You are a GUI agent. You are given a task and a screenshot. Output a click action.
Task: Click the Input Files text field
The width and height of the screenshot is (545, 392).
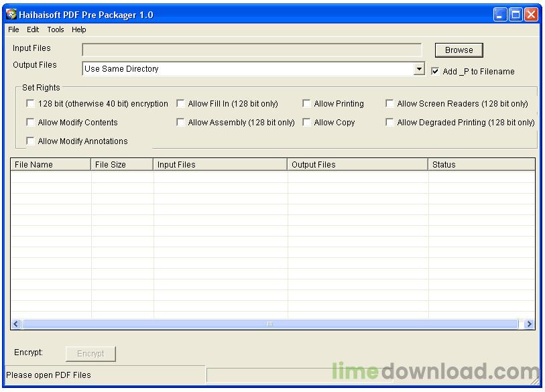point(252,50)
